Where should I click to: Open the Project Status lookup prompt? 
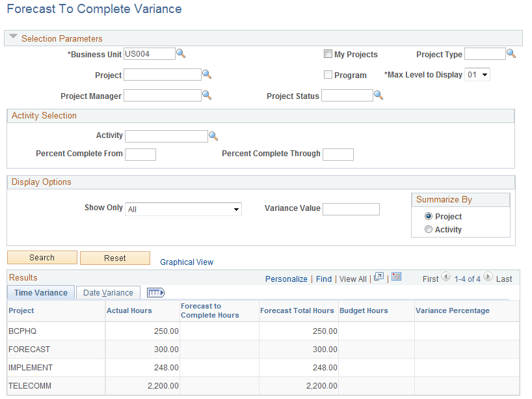pos(379,95)
